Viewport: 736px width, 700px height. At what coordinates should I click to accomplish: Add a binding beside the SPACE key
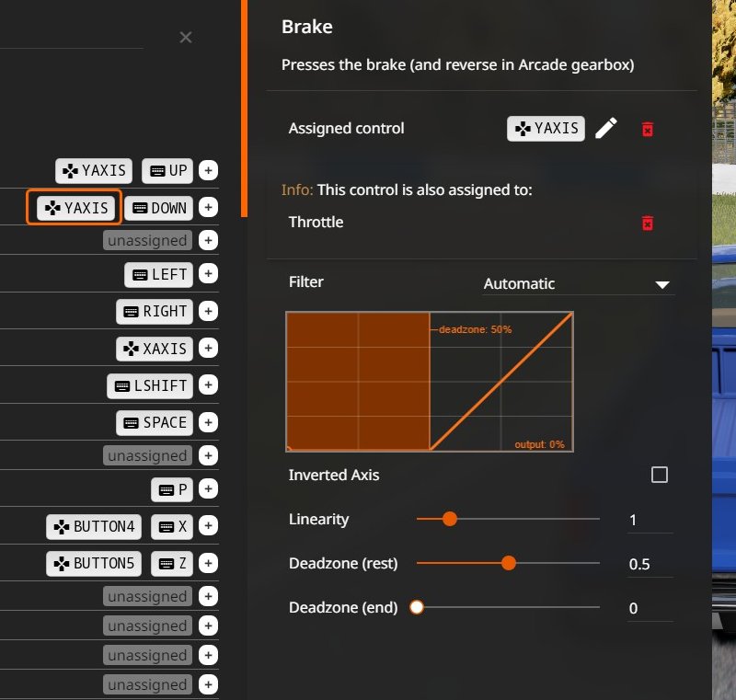point(208,423)
